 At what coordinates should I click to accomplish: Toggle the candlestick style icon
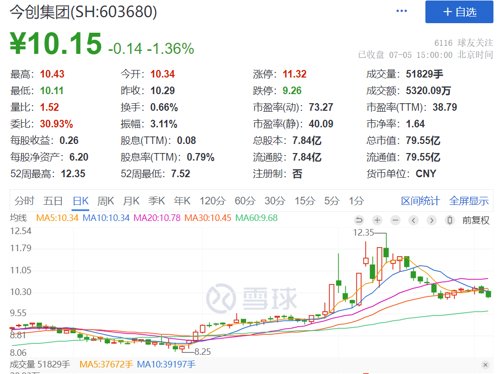pyautogui.click(x=450, y=220)
